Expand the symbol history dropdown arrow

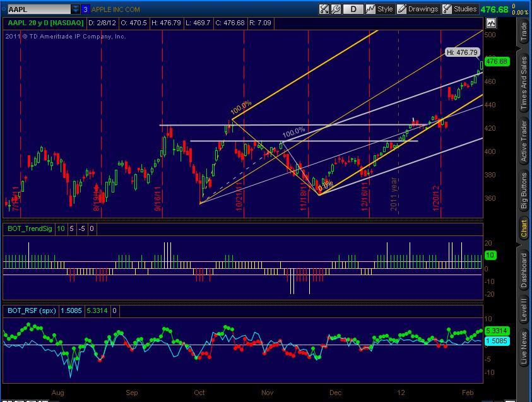[x=75, y=9]
